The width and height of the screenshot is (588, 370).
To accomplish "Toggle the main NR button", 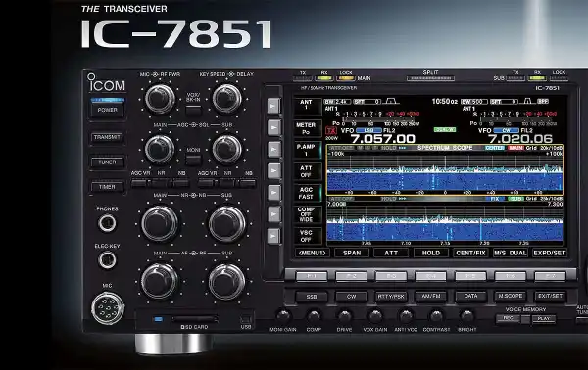I will 161,183.
